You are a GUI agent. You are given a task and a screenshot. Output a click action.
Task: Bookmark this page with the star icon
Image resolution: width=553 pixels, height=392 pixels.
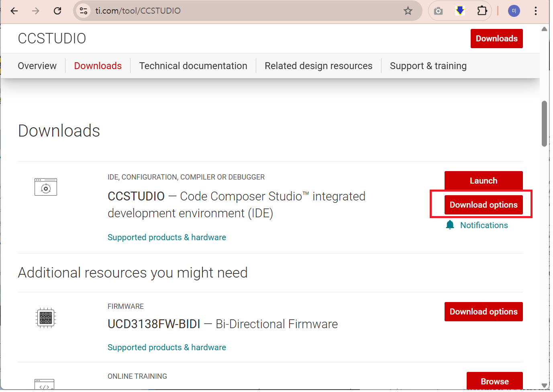point(408,11)
